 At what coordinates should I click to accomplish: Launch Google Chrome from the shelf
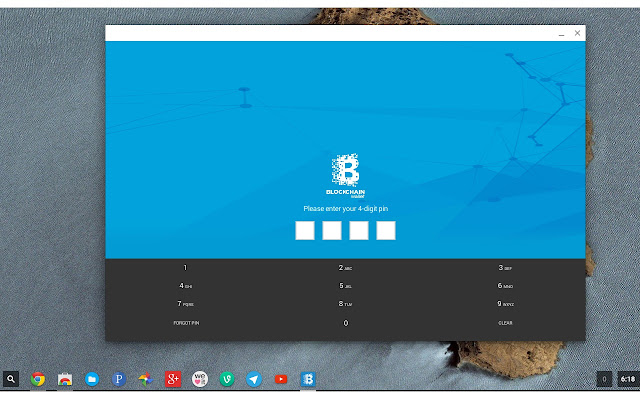(38, 379)
